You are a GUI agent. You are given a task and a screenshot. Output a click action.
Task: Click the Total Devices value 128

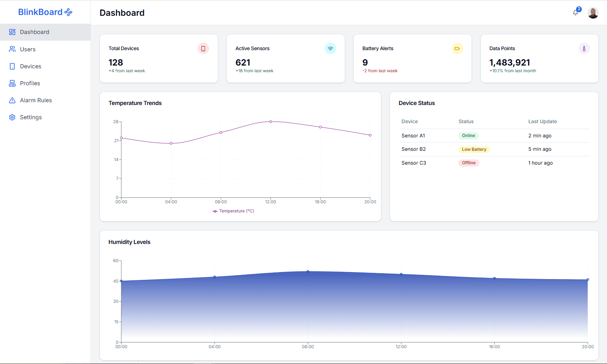click(x=116, y=62)
